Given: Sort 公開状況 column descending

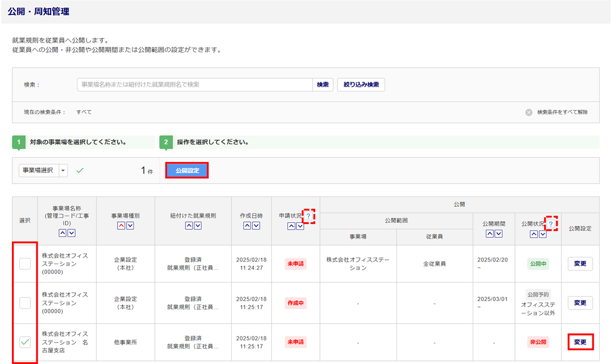Looking at the screenshot, I should coord(543,234).
